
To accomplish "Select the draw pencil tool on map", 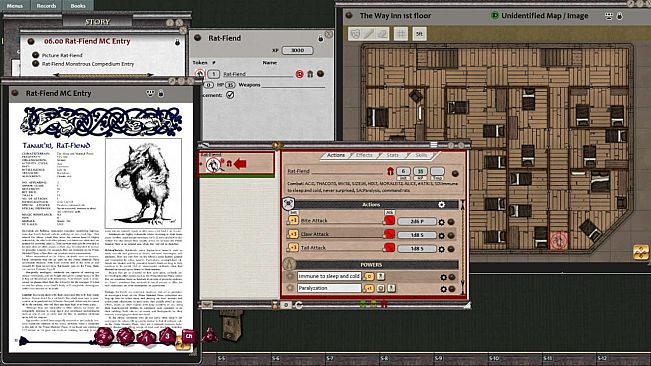I will click(x=369, y=34).
